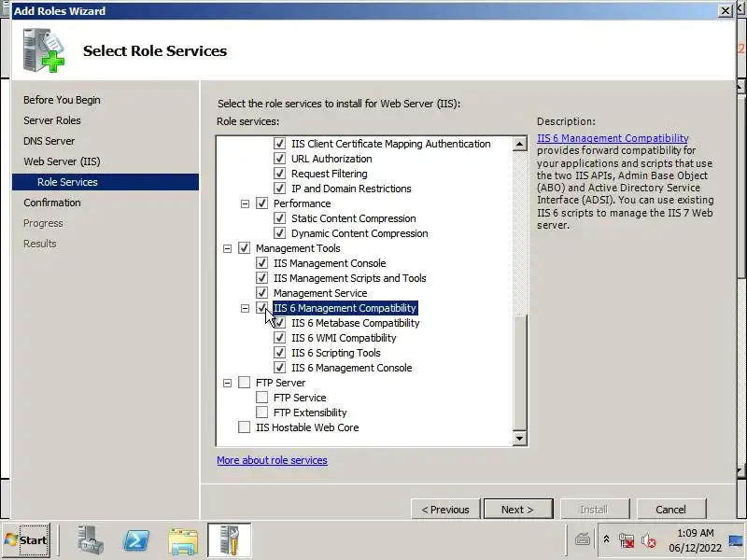
Task: Uncheck IIS Management Scripts and Tools
Action: click(261, 278)
